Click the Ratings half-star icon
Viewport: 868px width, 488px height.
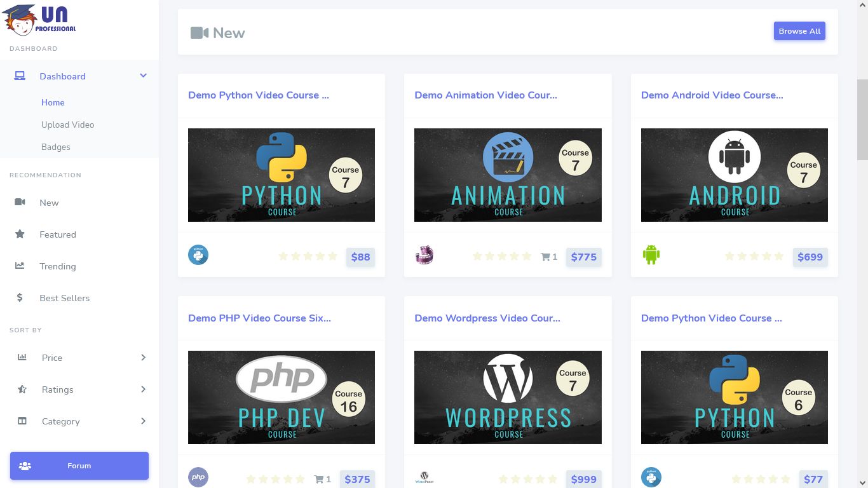[22, 389]
